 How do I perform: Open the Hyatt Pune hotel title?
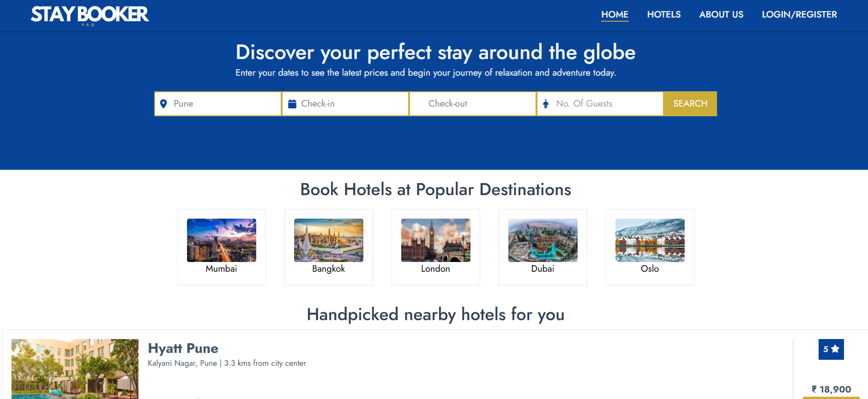[x=183, y=348]
